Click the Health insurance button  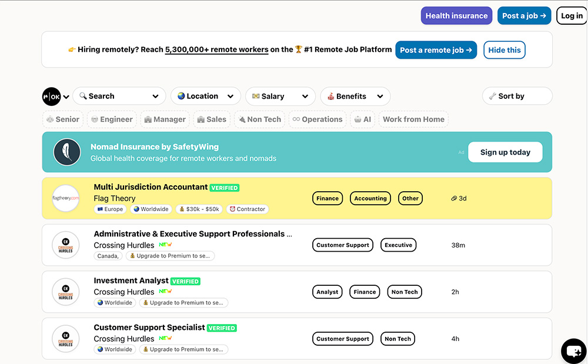pos(456,16)
